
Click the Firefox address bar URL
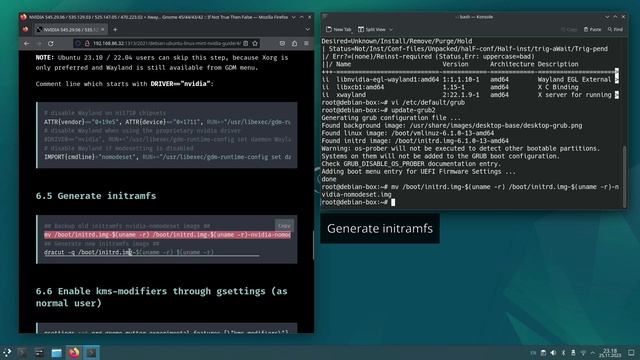(167, 43)
